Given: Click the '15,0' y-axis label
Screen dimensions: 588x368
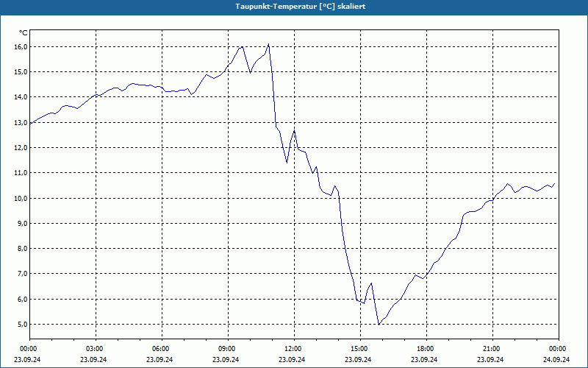Looking at the screenshot, I should click(21, 71).
